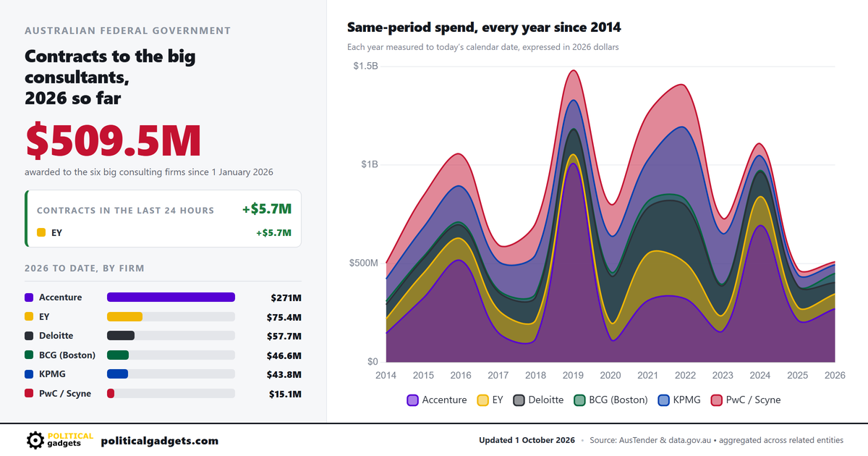Toggle PwC / Scyne series in chart legend
Viewport: 868px width, 456px height.
pos(746,400)
